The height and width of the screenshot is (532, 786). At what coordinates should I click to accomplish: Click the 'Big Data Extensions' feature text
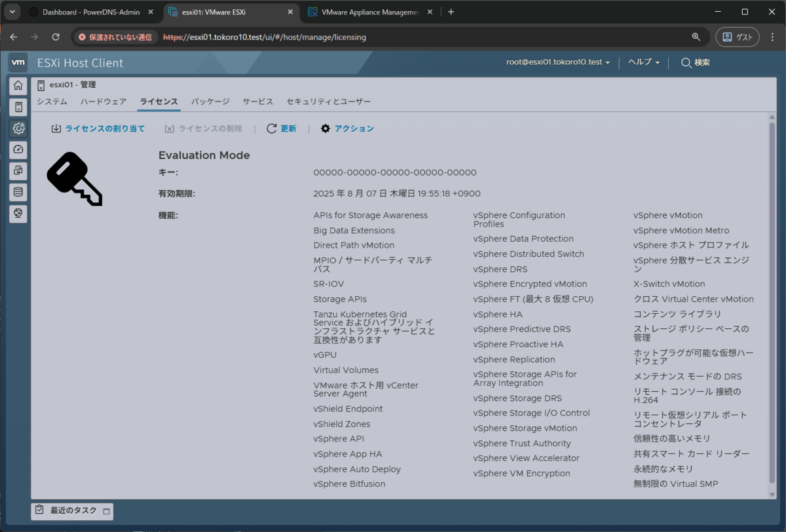pyautogui.click(x=354, y=231)
